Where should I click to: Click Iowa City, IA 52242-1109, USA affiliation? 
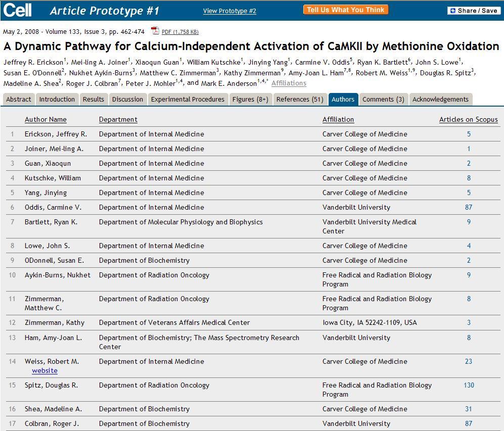point(370,322)
